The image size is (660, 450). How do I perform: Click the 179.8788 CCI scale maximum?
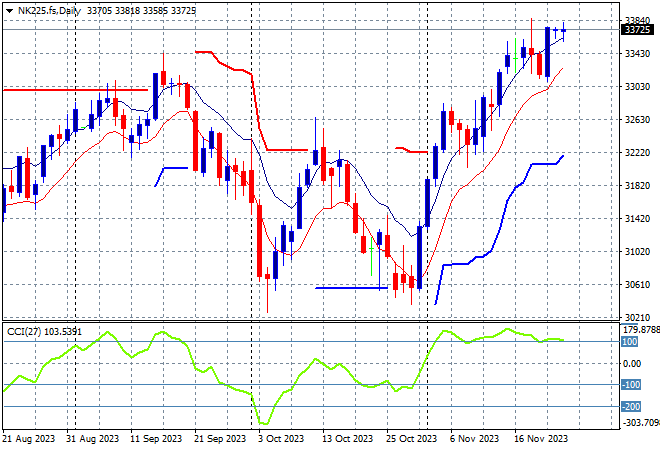tap(641, 330)
